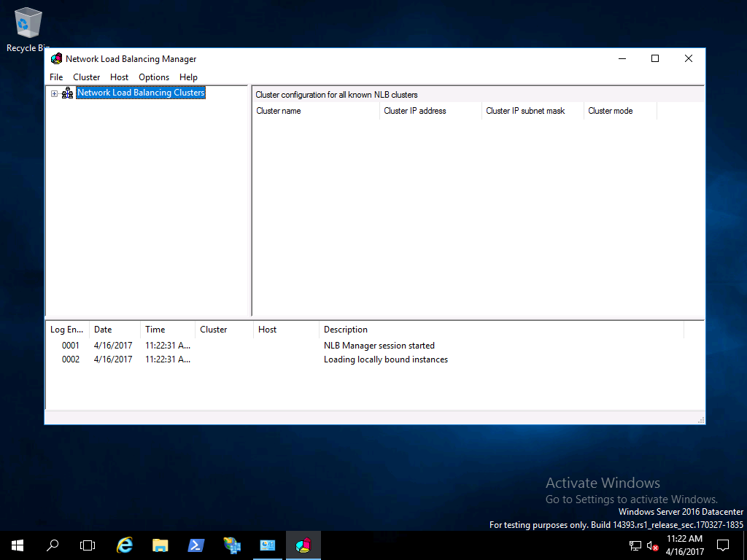Select log entry 0002 Loading locally bound instances
This screenshot has width=747, height=560.
click(385, 359)
